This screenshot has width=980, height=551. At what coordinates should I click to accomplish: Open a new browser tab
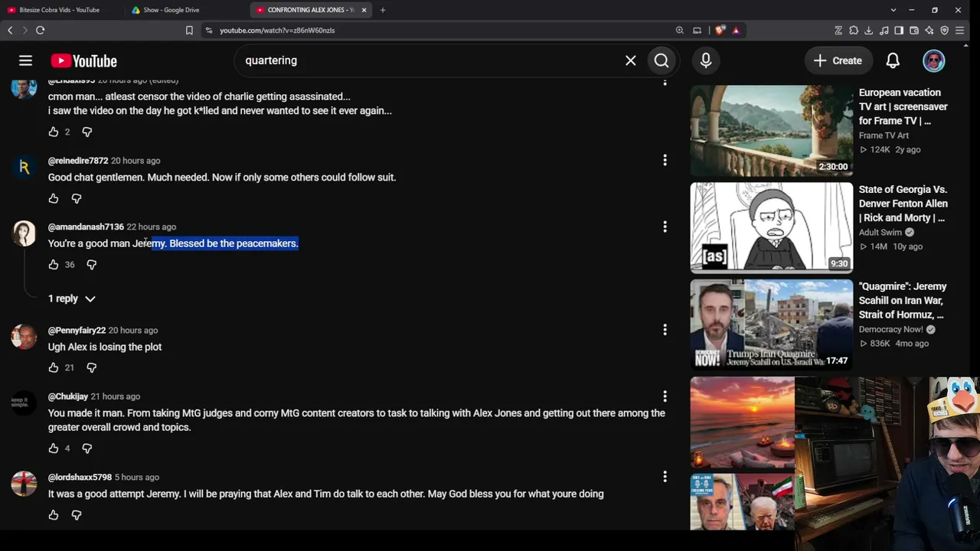click(x=383, y=10)
